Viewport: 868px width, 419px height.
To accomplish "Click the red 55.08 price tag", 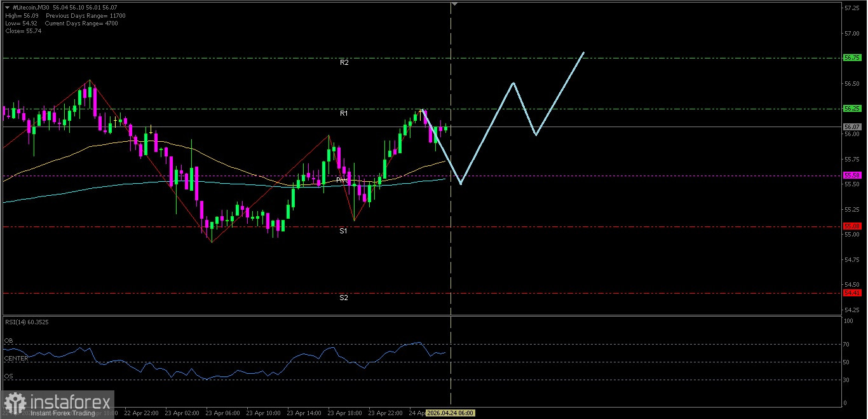I will click(x=852, y=226).
